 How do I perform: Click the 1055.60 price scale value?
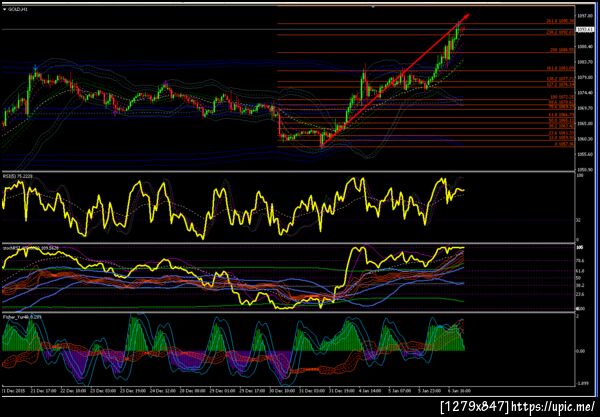(x=584, y=154)
